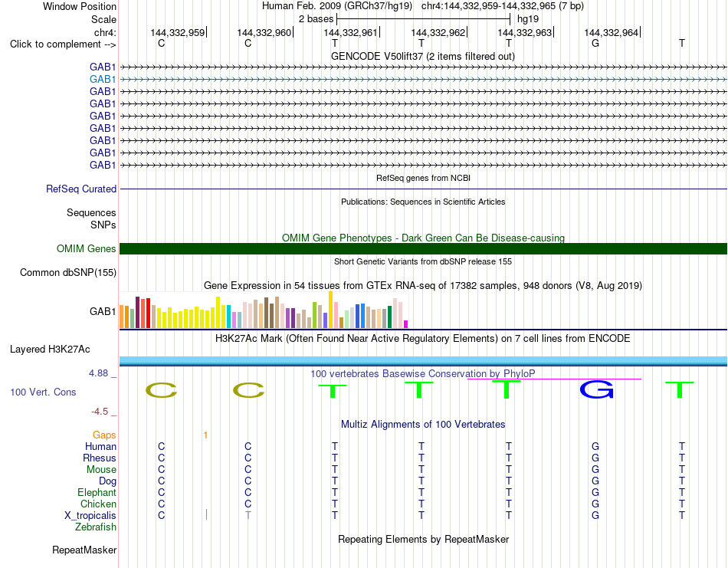The image size is (728, 568).
Task: Click coordinate label 144,332,959 in ruler
Action: click(x=177, y=32)
